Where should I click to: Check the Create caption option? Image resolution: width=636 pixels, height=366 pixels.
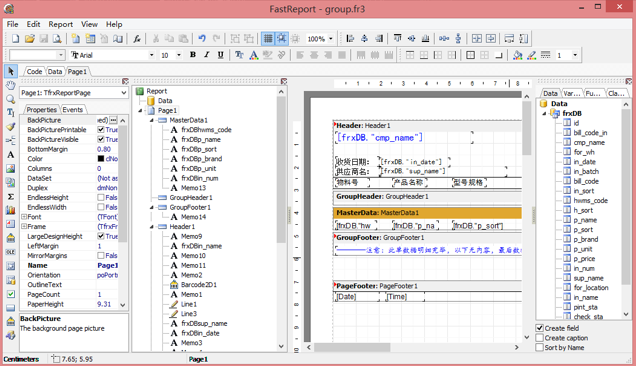click(539, 338)
